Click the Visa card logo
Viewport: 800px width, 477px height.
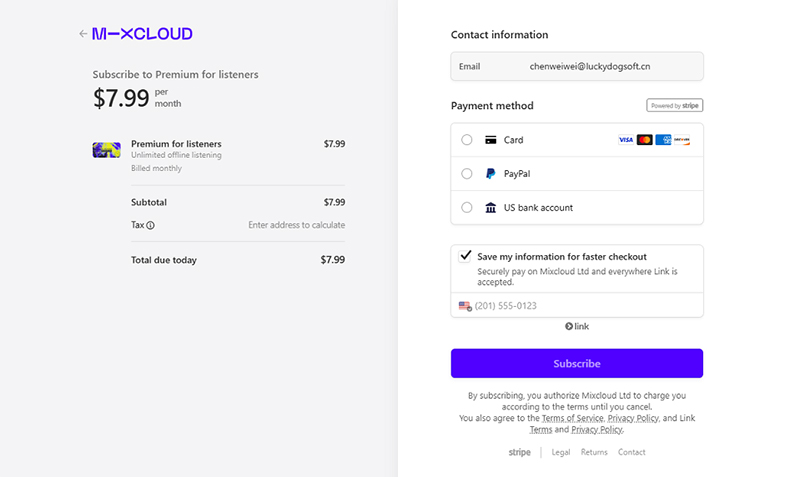click(626, 140)
